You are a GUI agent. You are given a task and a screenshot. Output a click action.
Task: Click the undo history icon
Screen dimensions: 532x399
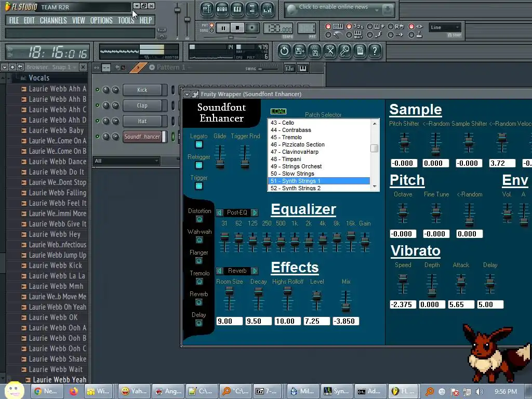[284, 51]
